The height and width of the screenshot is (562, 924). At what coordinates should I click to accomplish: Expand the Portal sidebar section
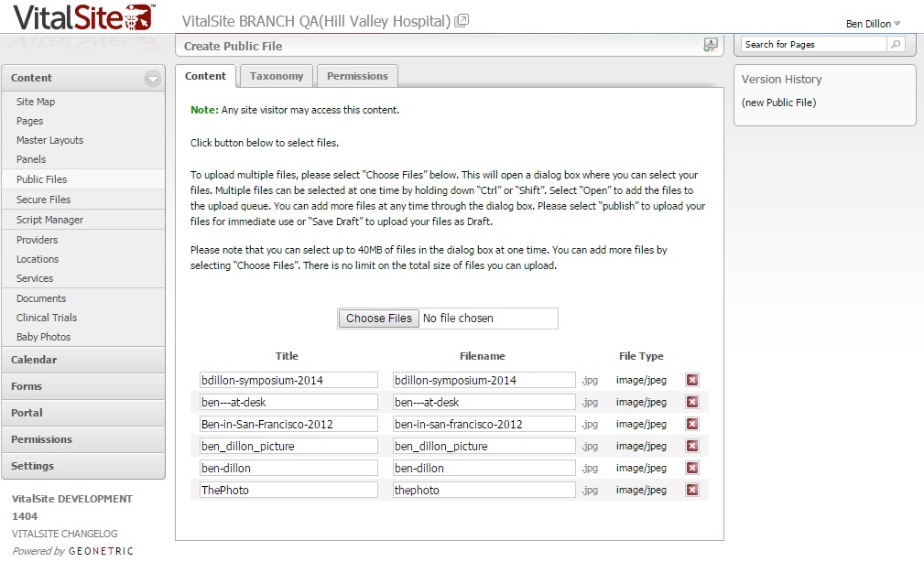click(x=83, y=413)
